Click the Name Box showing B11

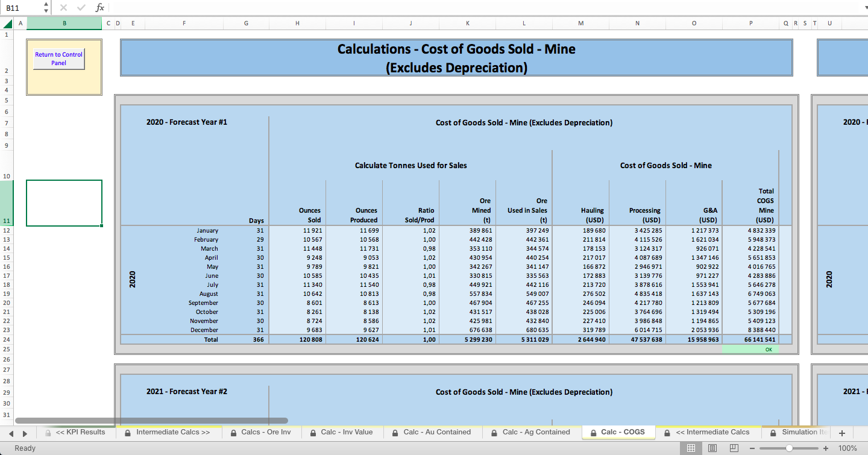click(22, 8)
